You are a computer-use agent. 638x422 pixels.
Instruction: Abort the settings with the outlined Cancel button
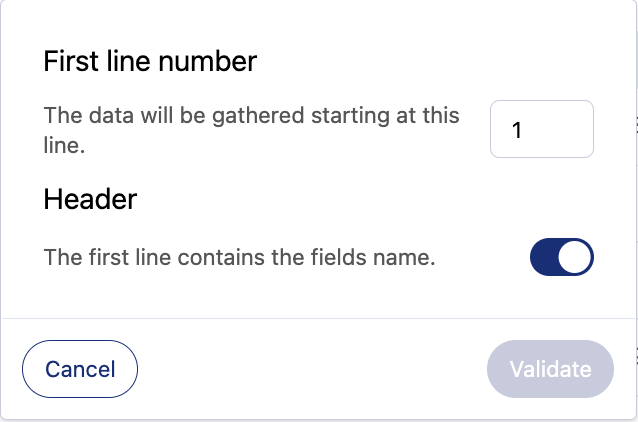80,369
